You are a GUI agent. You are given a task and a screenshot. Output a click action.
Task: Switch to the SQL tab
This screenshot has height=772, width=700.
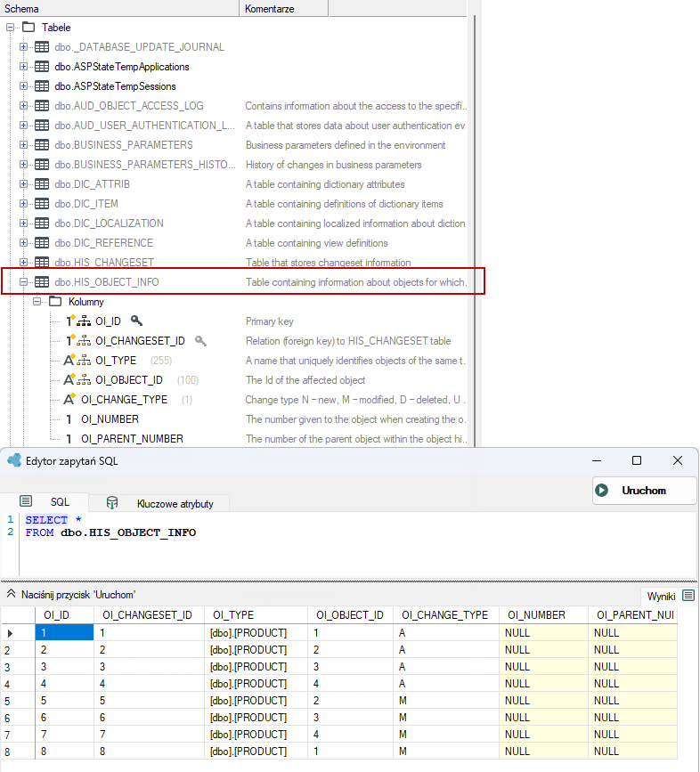coord(45,501)
